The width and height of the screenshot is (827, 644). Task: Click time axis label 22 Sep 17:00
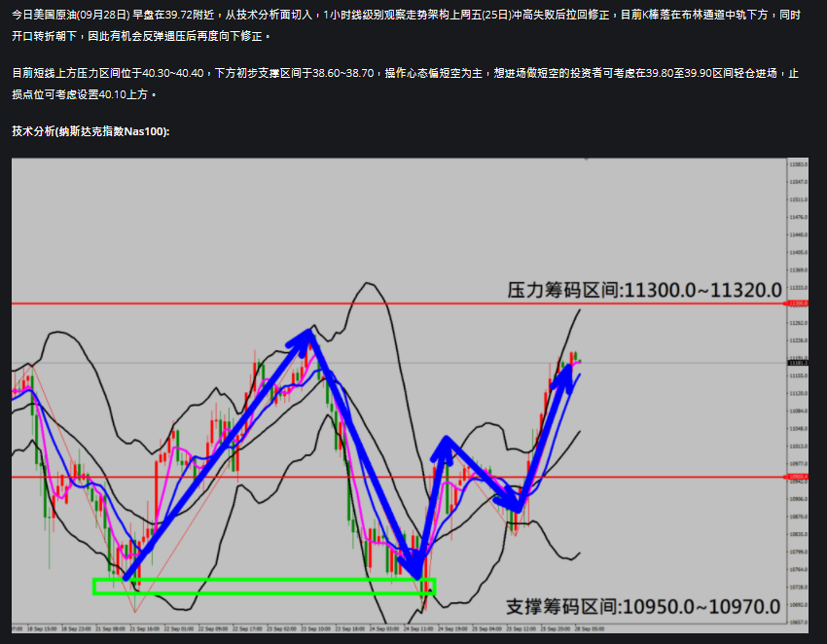[x=247, y=628]
